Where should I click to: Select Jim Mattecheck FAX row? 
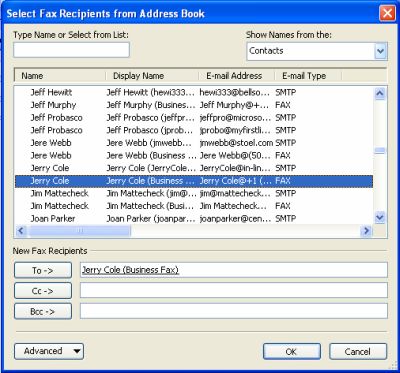coord(194,206)
